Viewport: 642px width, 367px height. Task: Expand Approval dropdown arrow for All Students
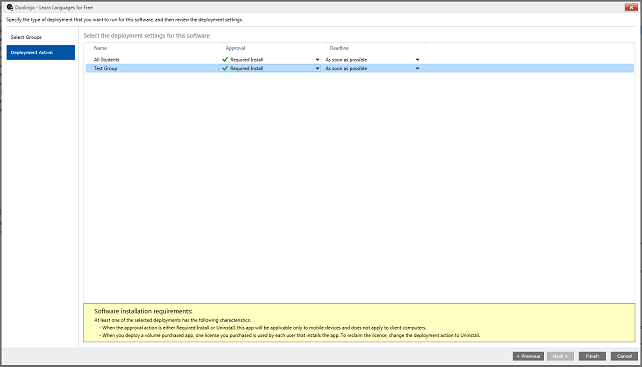(x=317, y=60)
